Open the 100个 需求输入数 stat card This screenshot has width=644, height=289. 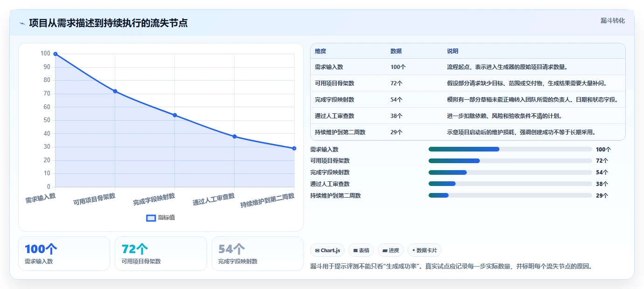(64, 254)
